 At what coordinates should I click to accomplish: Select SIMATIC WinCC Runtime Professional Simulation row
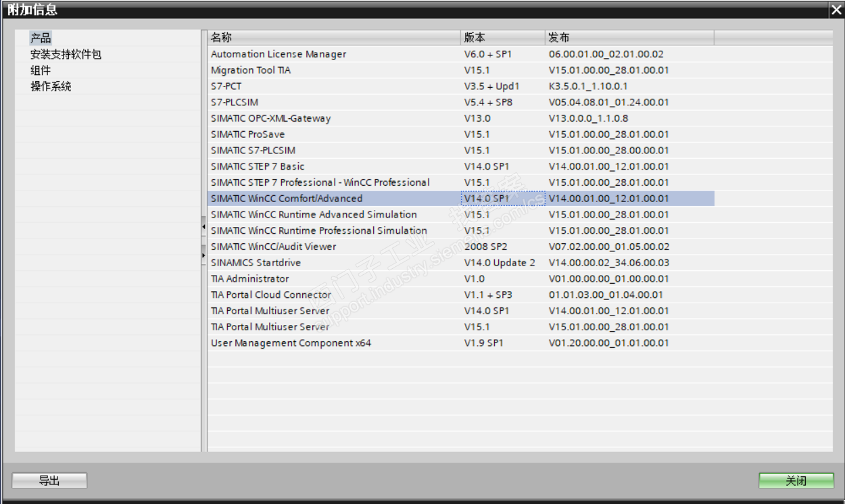tap(461, 230)
